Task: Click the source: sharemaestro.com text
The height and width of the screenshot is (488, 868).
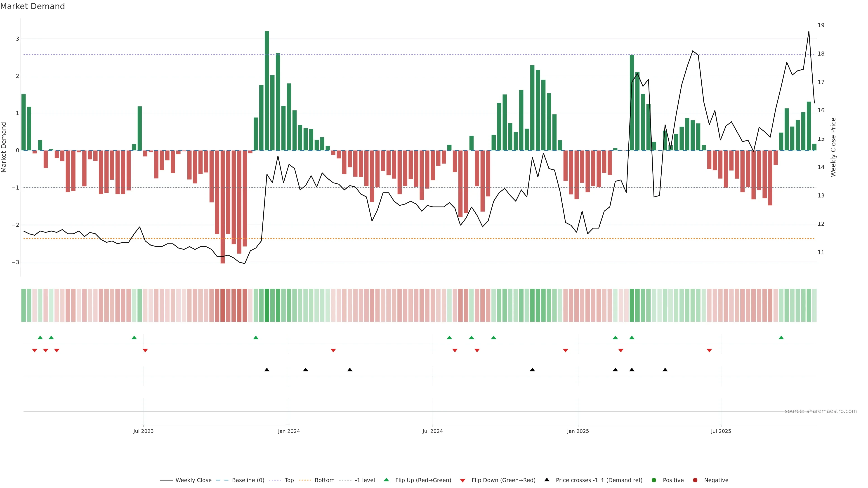Action: pyautogui.click(x=821, y=411)
